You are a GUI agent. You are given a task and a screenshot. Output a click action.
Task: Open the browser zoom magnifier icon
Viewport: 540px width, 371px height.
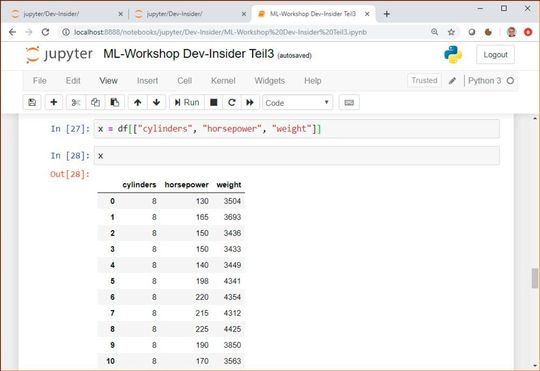435,32
